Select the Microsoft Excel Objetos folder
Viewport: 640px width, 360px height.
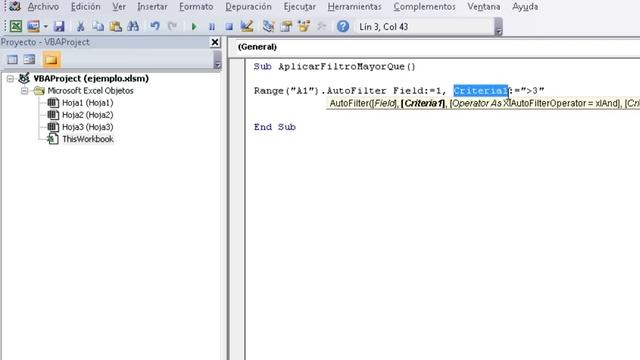tap(90, 91)
